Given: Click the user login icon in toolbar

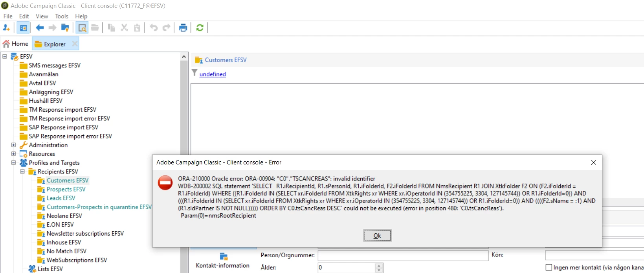Looking at the screenshot, I should [6, 28].
